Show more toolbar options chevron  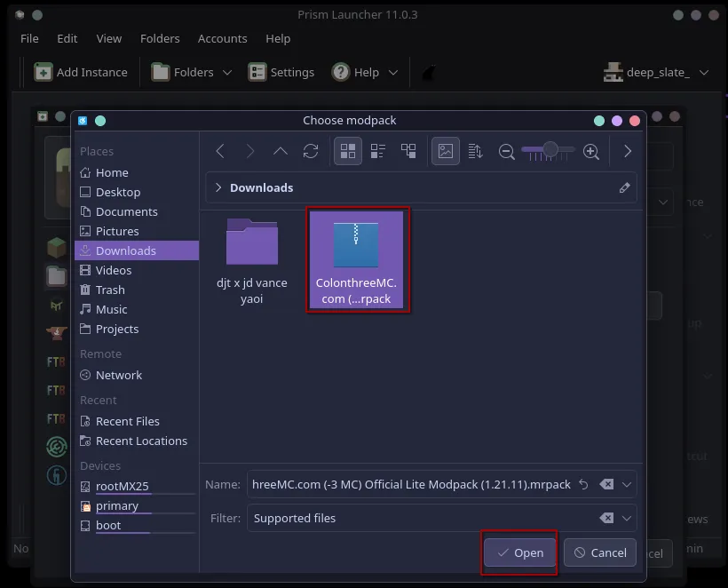pos(628,151)
